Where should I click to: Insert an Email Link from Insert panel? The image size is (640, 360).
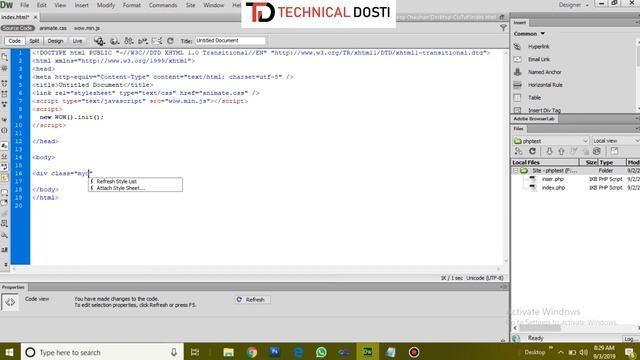tap(539, 59)
